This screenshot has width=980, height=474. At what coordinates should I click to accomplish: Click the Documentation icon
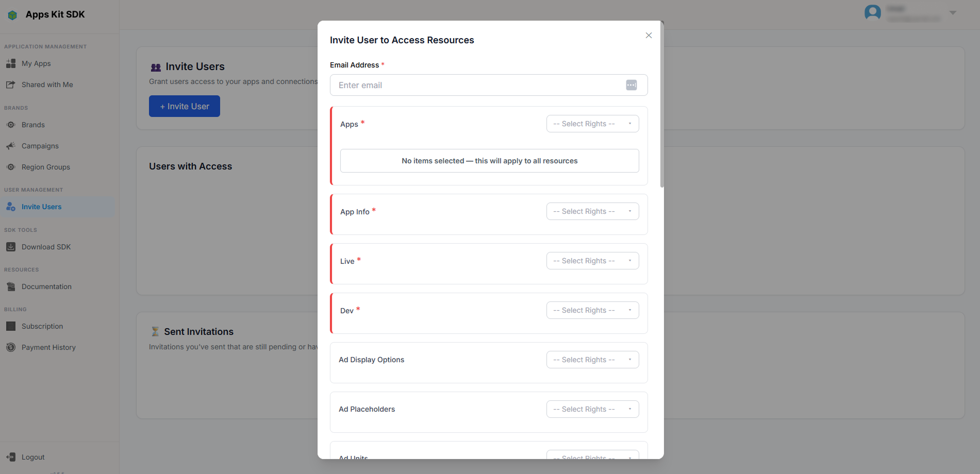11,286
